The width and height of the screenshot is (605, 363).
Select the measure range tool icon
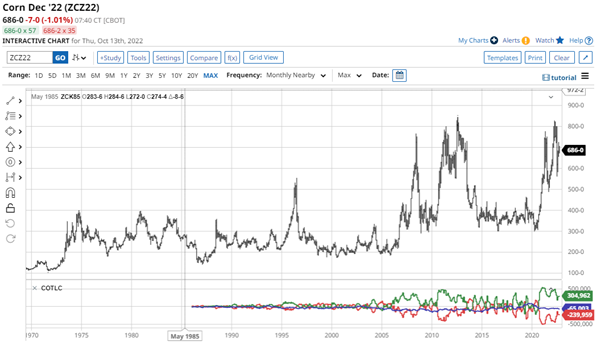pyautogui.click(x=10, y=177)
